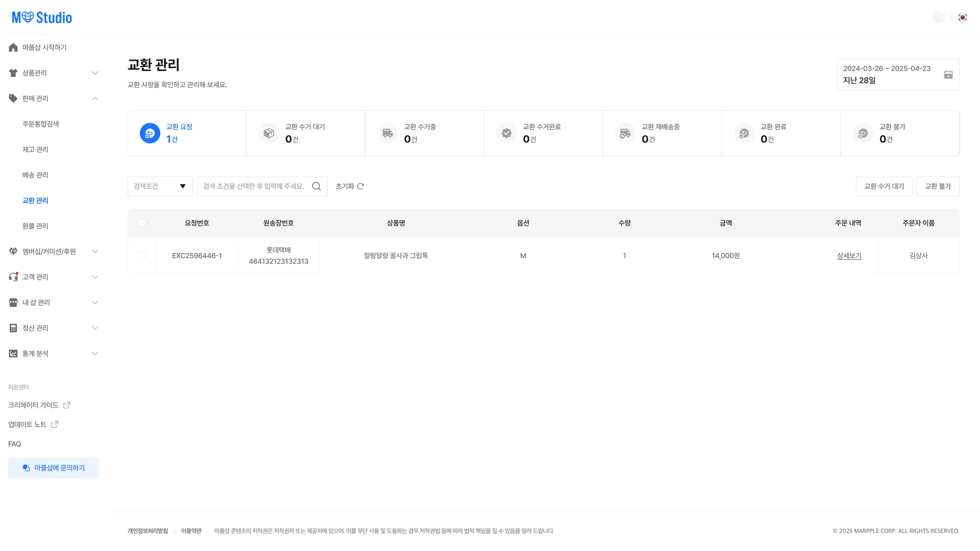
Task: Open 크리에이터 가이드 external link icon
Action: click(67, 405)
